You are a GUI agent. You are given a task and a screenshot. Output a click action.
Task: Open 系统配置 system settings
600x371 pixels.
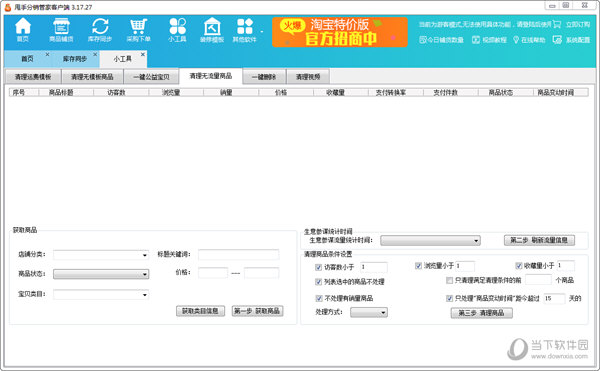[571, 40]
